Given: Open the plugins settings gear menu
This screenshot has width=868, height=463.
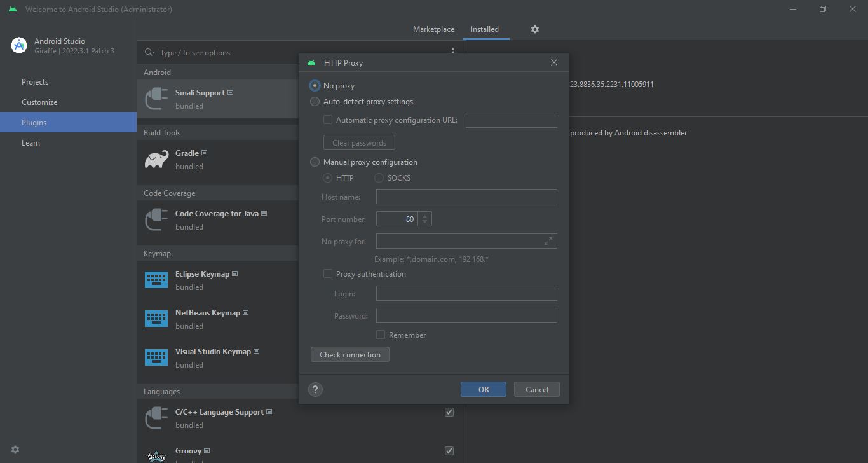Looking at the screenshot, I should 535,29.
